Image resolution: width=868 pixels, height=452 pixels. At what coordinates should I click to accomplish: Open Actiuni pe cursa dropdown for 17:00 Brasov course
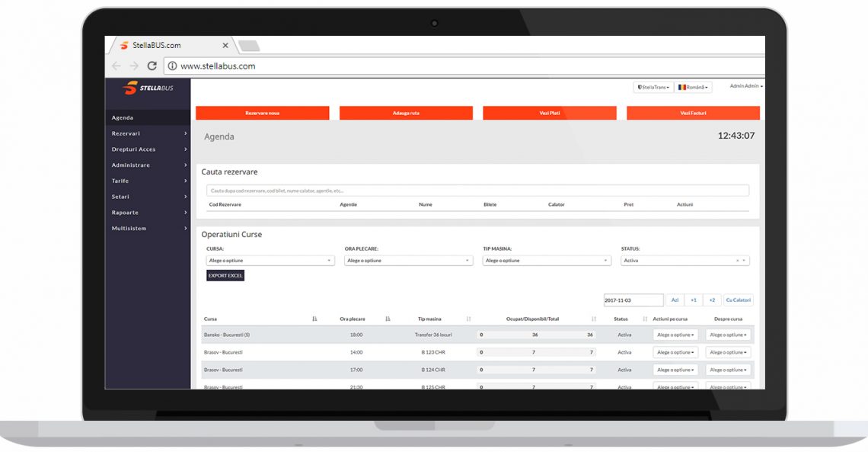[x=675, y=370]
